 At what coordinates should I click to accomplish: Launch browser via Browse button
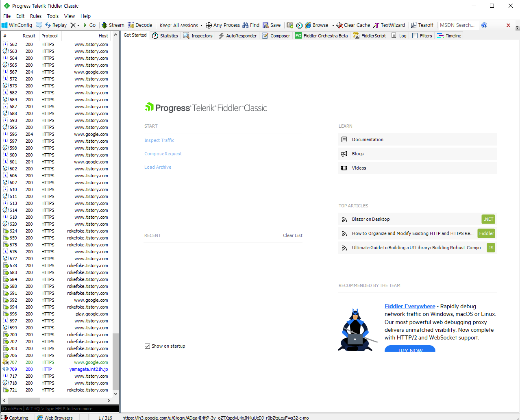[317, 25]
